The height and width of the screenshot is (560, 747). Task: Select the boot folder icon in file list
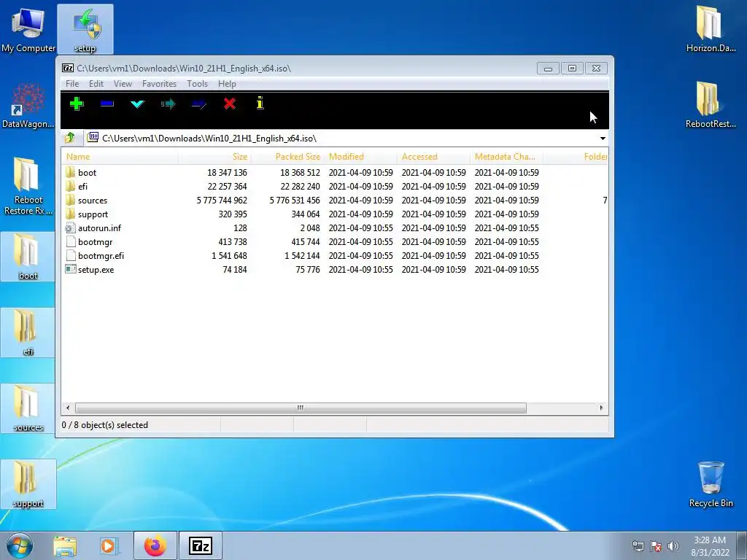coord(71,172)
